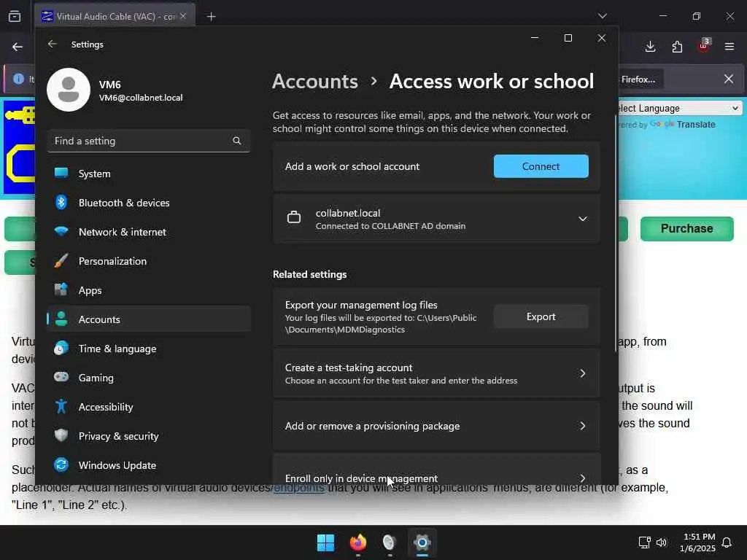
Task: Open Accessibility settings
Action: tap(149, 407)
